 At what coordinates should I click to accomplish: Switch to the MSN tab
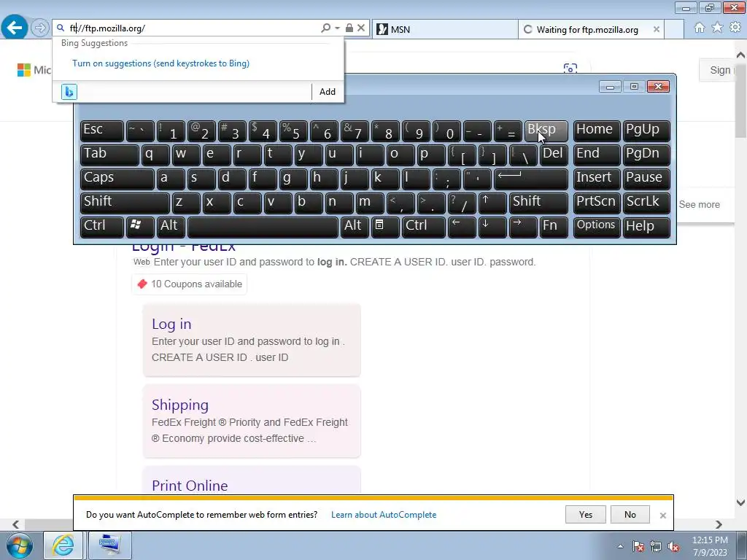[444, 29]
